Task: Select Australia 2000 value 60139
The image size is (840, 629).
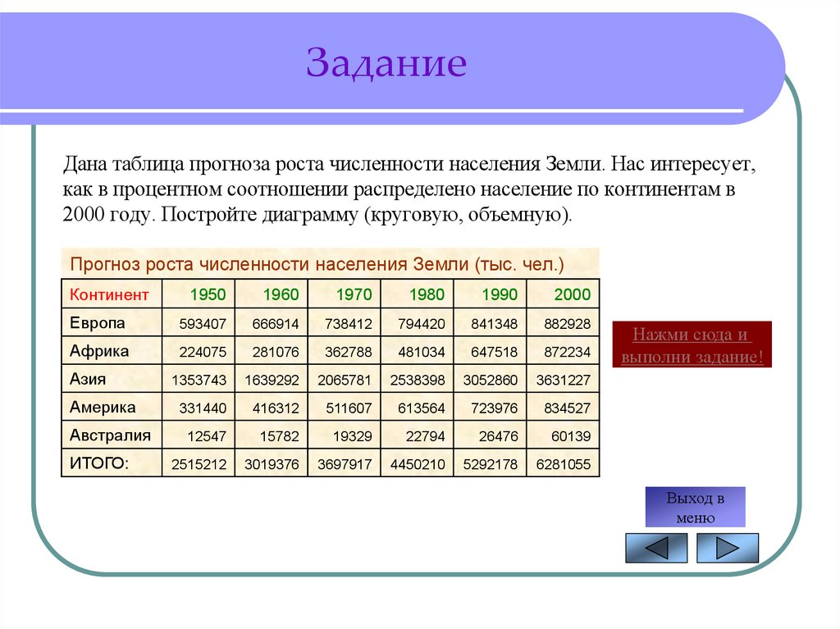Action: [x=563, y=435]
